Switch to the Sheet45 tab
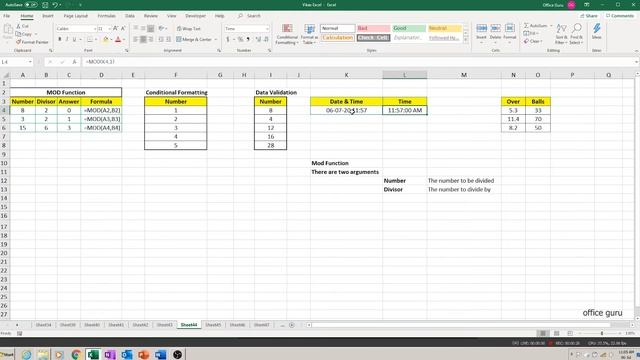 point(213,325)
